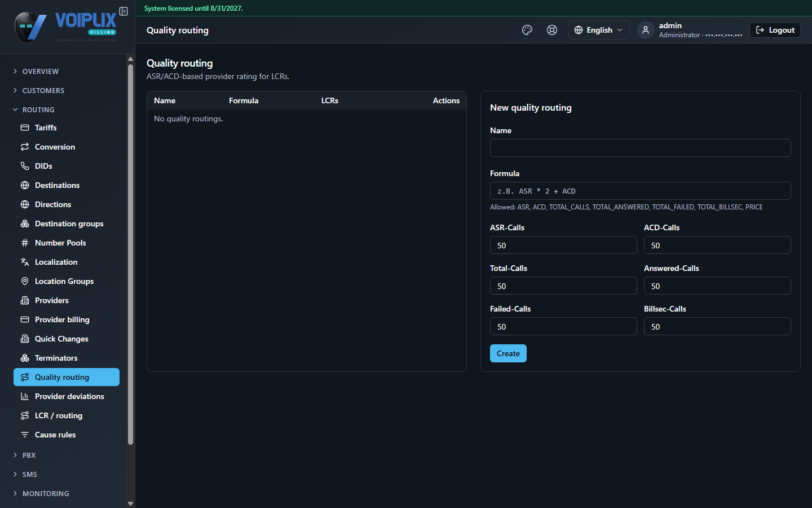Click the Conversion arrows icon
812x508 pixels.
click(x=25, y=147)
